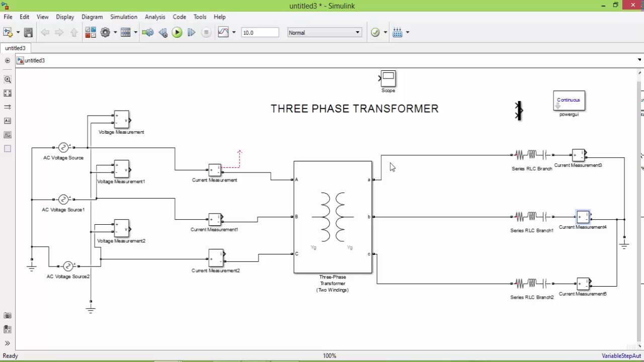Open the View menu
644x362 pixels.
[42, 17]
